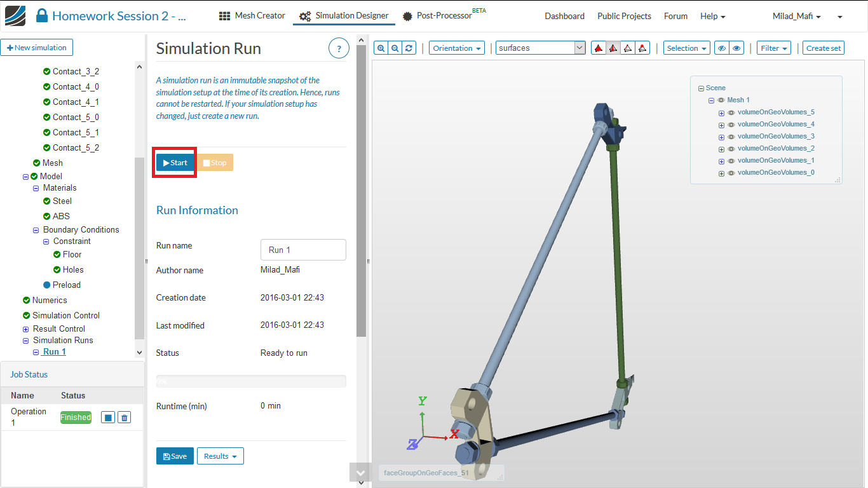Open Public Projects
The image size is (868, 488).
pyautogui.click(x=624, y=16)
